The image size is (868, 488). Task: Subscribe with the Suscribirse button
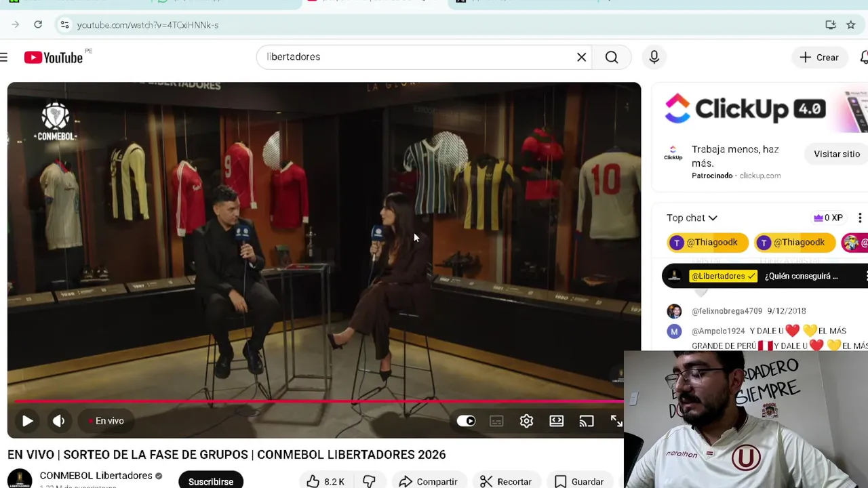pos(211,480)
